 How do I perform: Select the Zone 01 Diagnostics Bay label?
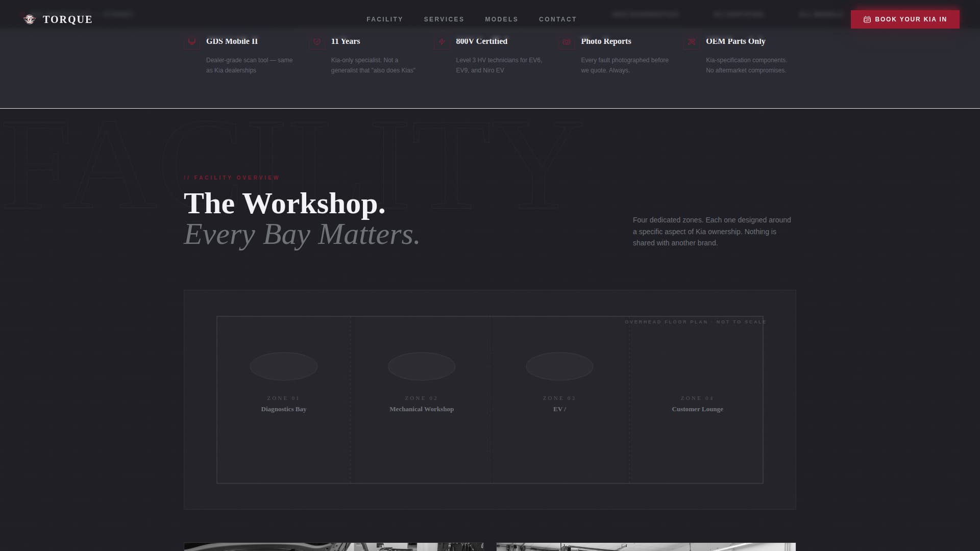pos(283,409)
